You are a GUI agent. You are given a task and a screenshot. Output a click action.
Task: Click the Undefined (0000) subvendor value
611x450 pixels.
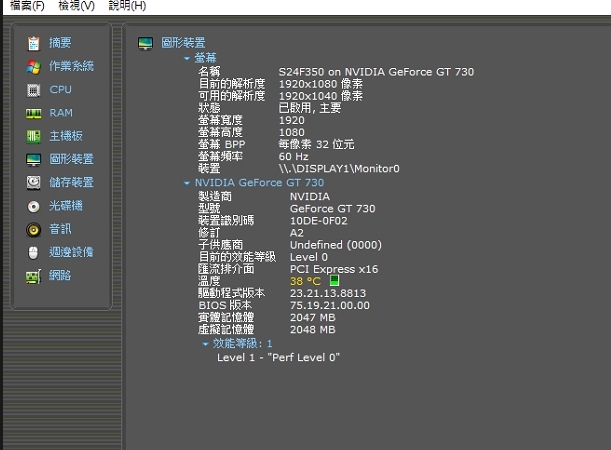tap(336, 245)
